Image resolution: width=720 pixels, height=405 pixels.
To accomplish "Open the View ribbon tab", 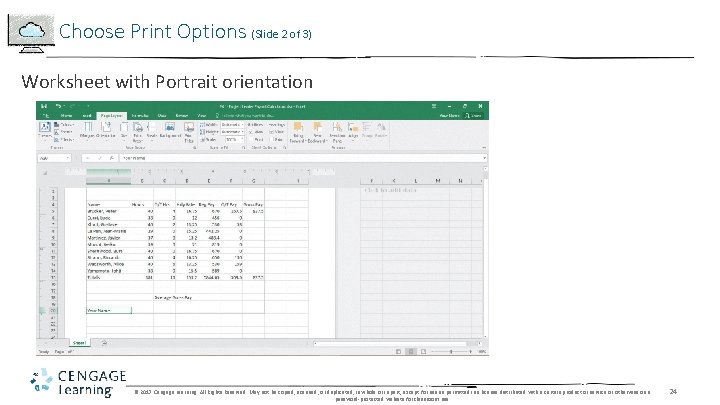I will tap(202, 116).
